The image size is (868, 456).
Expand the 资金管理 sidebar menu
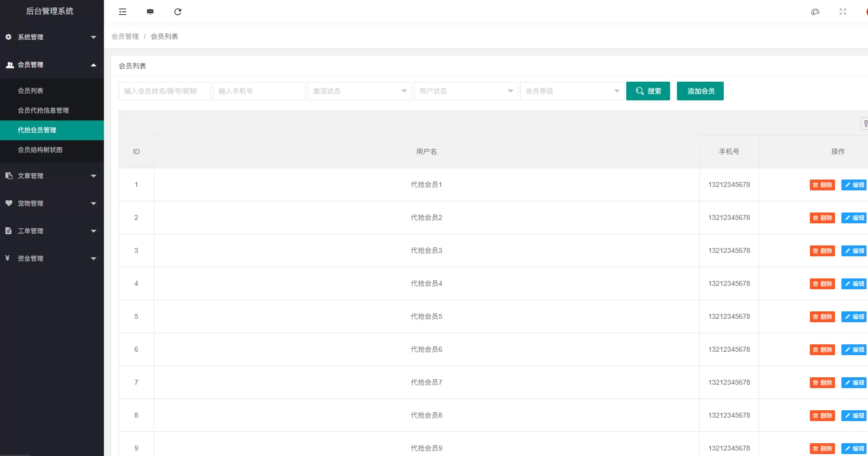(52, 259)
